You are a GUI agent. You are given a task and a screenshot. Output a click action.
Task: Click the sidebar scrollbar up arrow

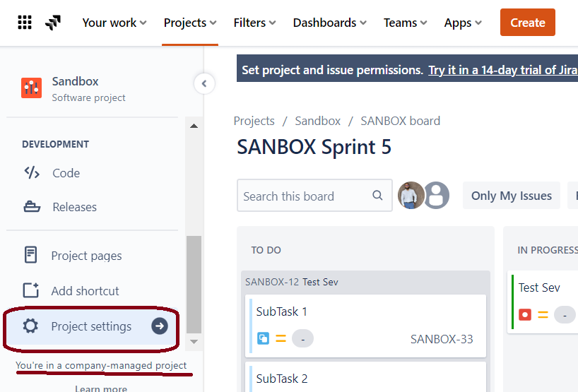pyautogui.click(x=194, y=126)
